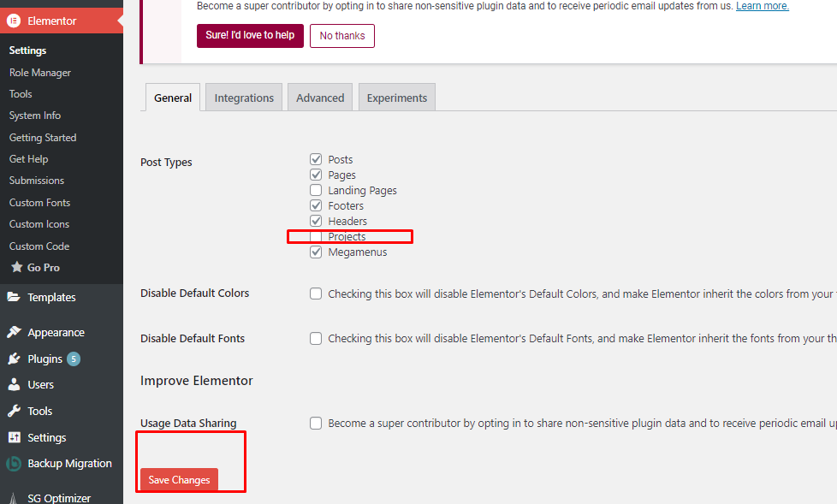Click the Tools wrench icon
Viewport: 837px width, 504px height.
click(14, 411)
